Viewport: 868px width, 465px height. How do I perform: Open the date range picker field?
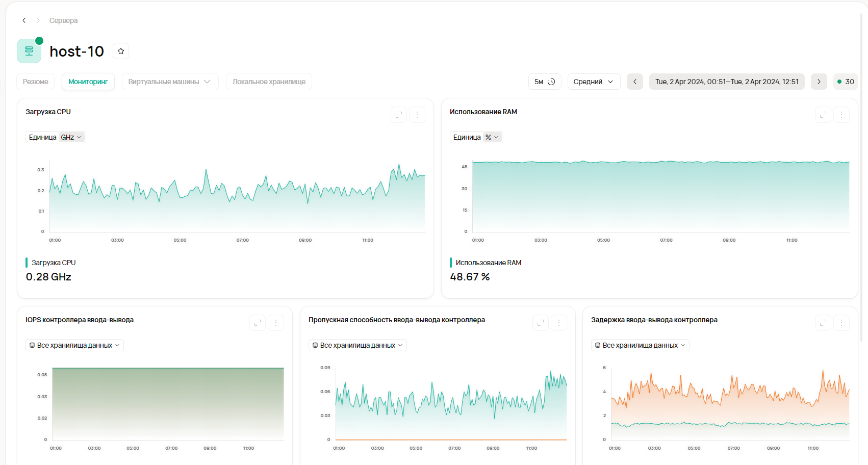coord(727,82)
